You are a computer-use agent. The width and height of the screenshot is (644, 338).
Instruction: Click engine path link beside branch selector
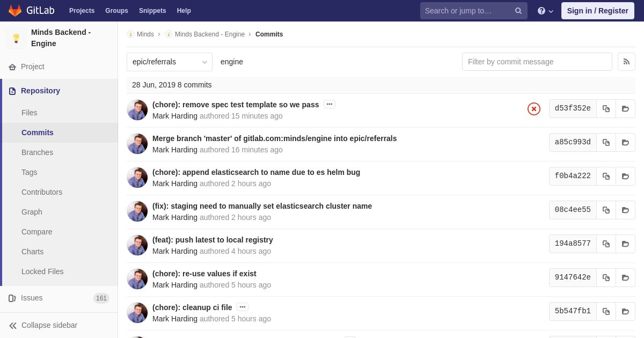click(232, 62)
